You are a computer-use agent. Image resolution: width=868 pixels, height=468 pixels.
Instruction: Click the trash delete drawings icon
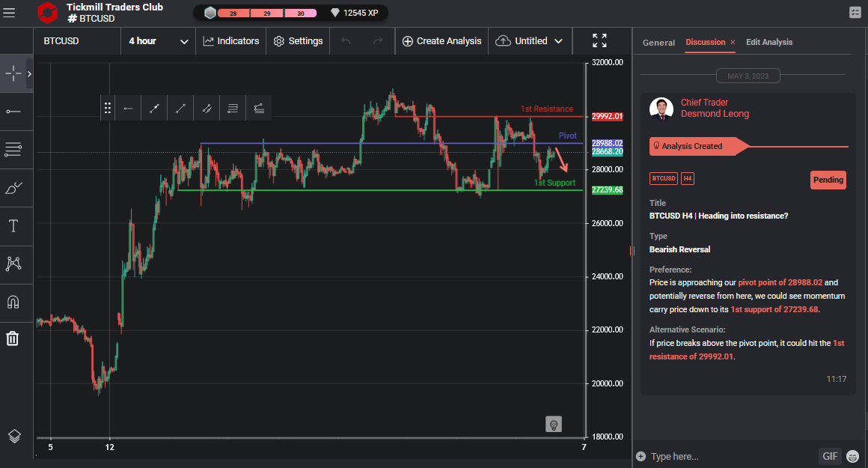(13, 338)
